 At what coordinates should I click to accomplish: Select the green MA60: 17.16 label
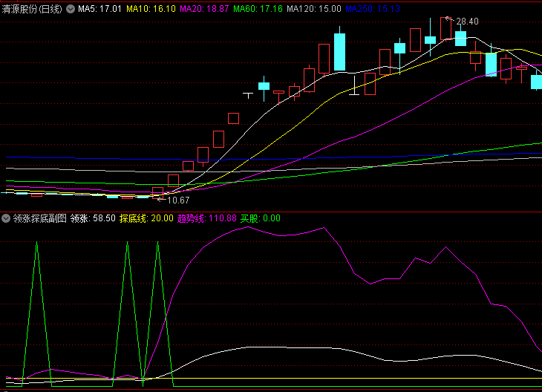coord(258,9)
